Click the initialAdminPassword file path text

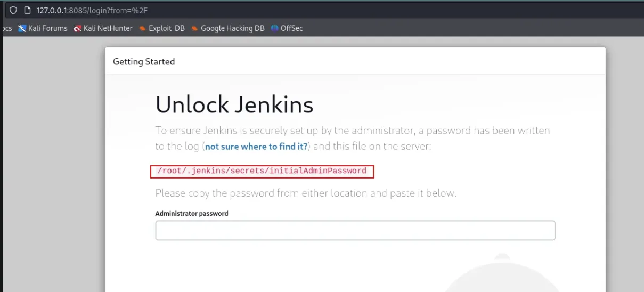pyautogui.click(x=262, y=171)
